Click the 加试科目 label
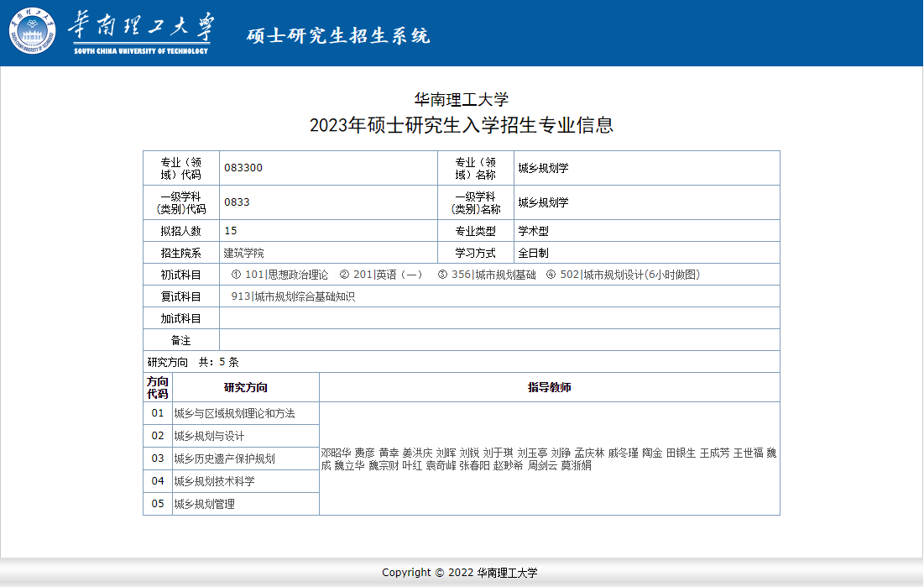Screen dimensions: 924x587 coord(181,318)
